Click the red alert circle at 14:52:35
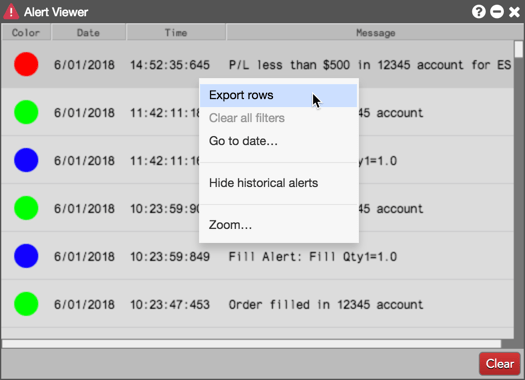Viewport: 525px width, 380px height. pyautogui.click(x=26, y=64)
